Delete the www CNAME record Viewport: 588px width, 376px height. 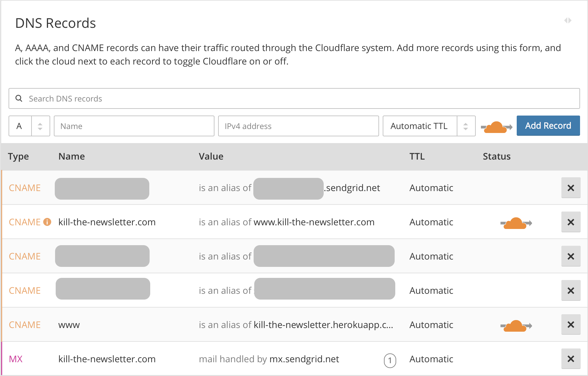[571, 325]
